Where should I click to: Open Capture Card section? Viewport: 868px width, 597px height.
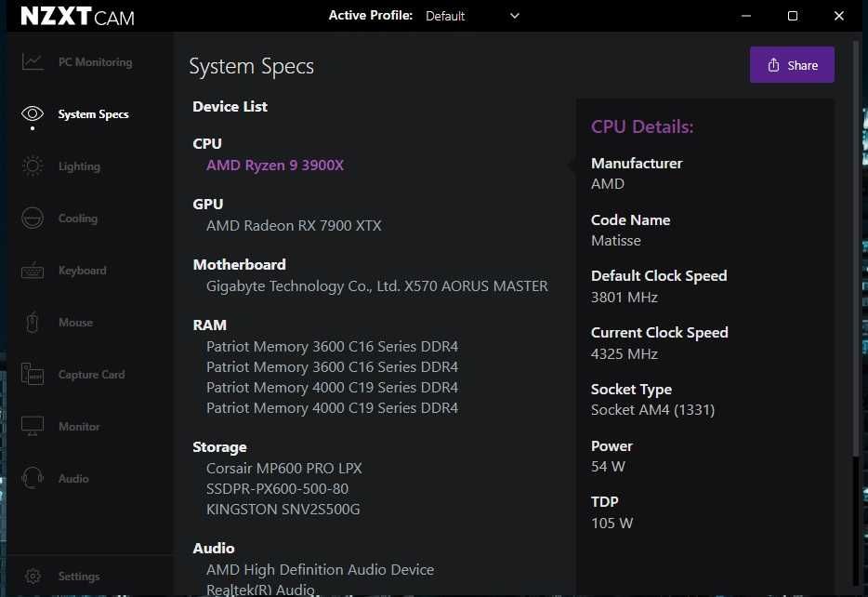(x=92, y=375)
